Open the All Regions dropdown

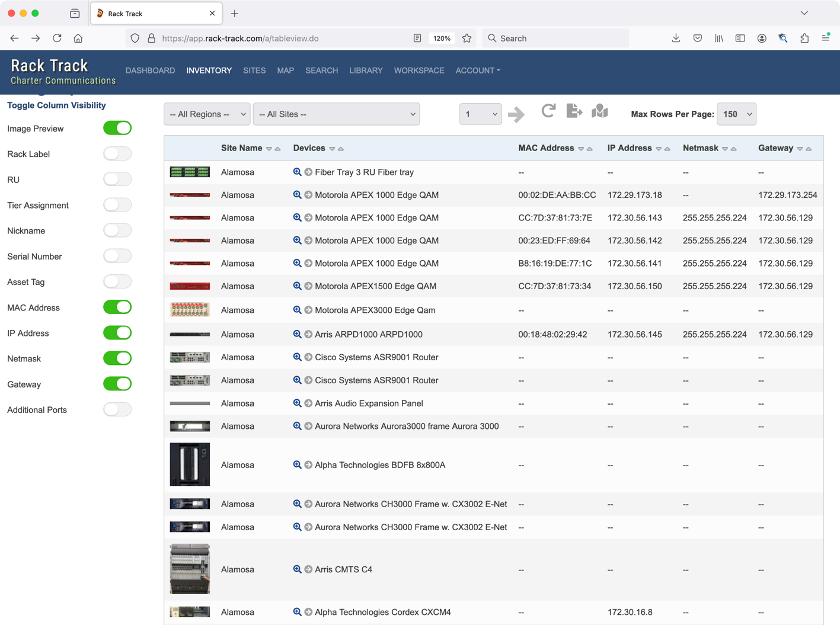207,114
